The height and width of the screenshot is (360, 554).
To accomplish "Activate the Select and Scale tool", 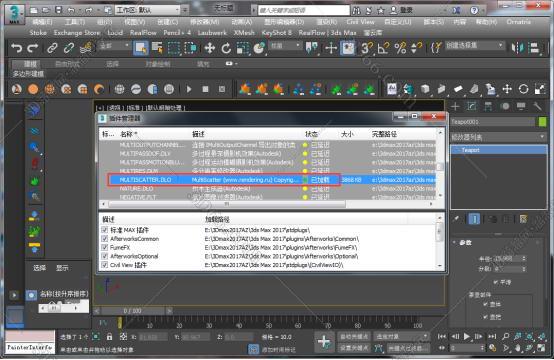I will coord(243,48).
